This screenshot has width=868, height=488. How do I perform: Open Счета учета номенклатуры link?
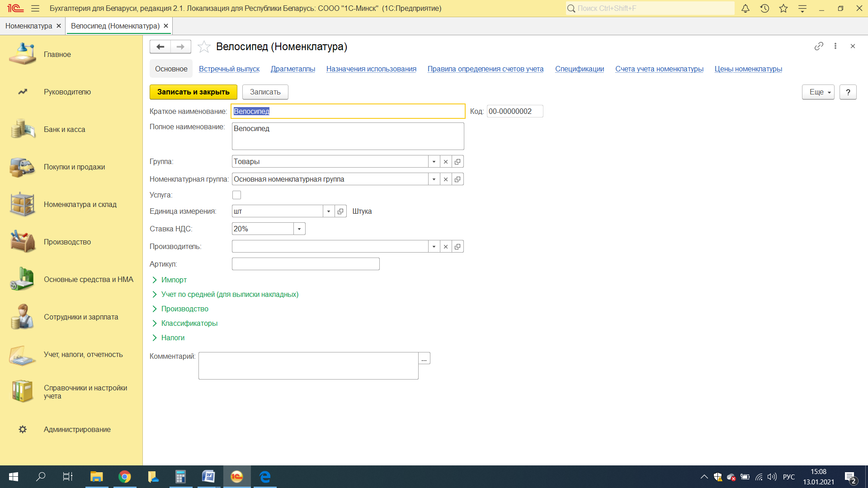[x=659, y=69]
